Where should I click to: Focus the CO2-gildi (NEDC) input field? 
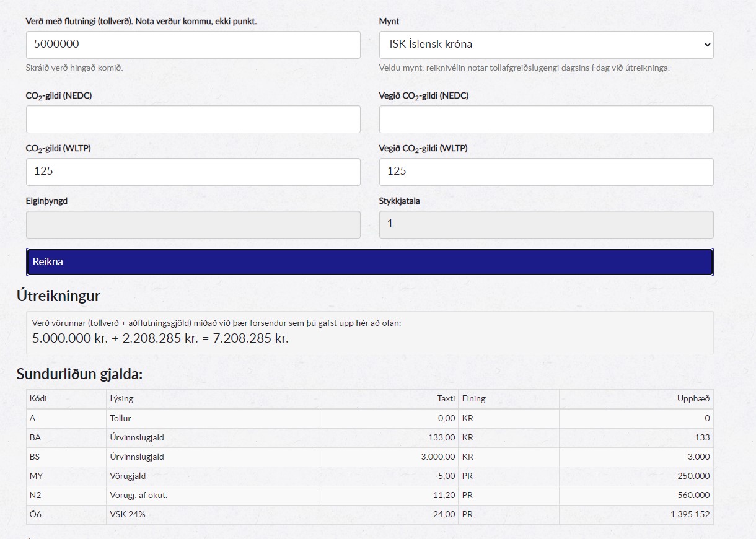(193, 119)
